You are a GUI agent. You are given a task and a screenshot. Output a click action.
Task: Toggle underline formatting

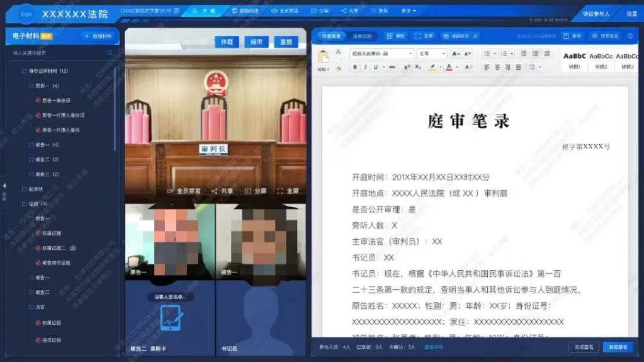pyautogui.click(x=376, y=67)
